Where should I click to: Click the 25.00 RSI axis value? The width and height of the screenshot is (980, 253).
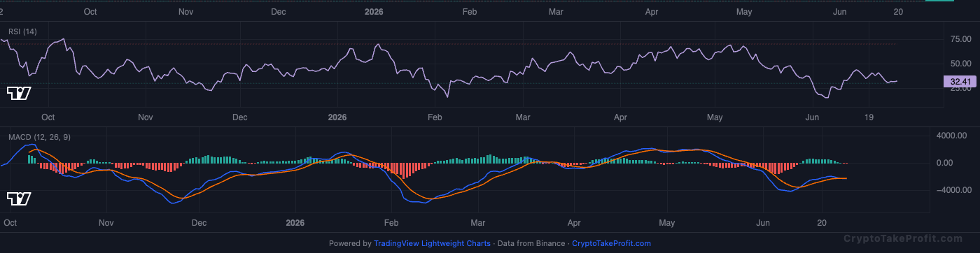click(x=960, y=88)
